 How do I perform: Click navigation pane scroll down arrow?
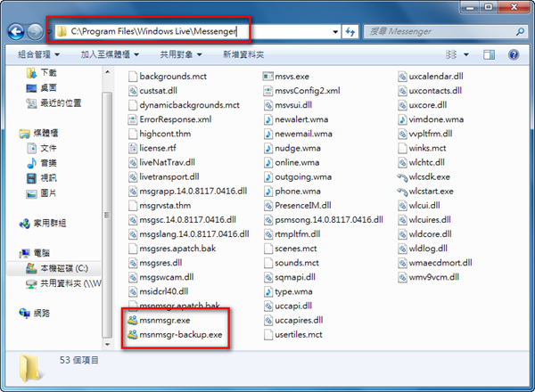(x=107, y=345)
